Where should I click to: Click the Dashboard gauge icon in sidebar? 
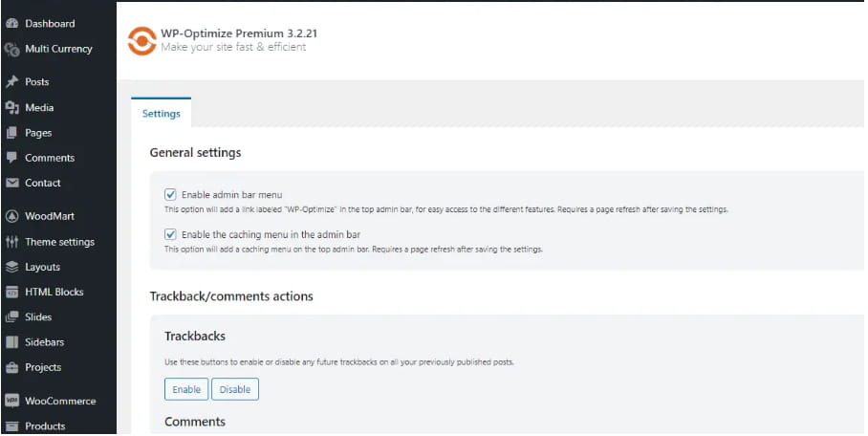(12, 23)
